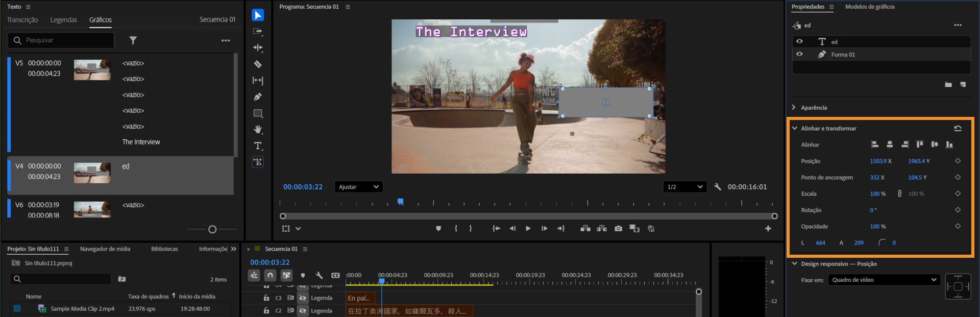Open Navegador de mídia tab
Screen dimensions: 980x317
click(x=105, y=249)
